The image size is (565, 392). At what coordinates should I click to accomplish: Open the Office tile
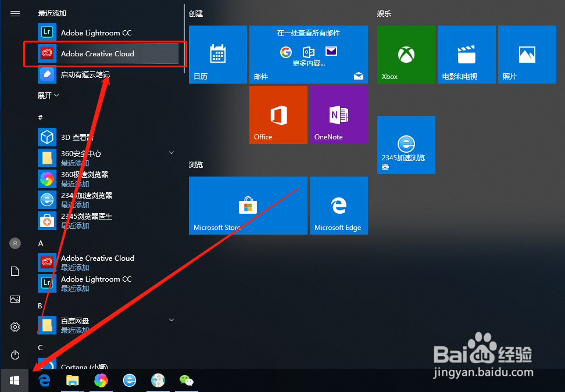tap(278, 115)
